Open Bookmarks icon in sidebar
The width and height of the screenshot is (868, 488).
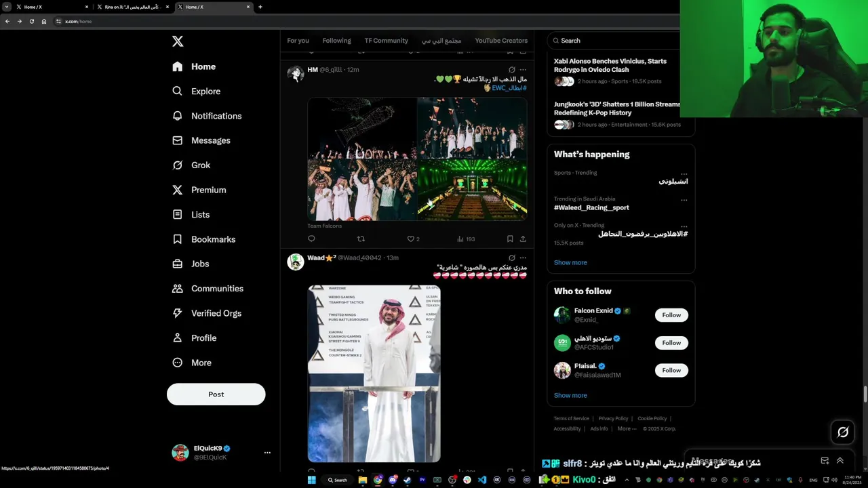[178, 239]
